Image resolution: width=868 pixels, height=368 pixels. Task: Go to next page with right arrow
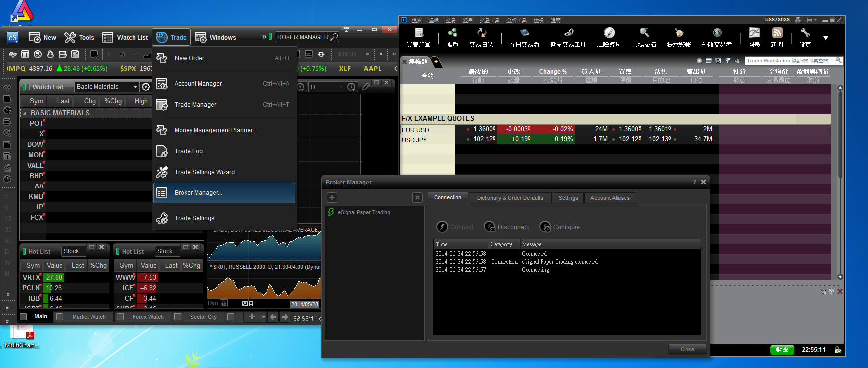pyautogui.click(x=285, y=317)
